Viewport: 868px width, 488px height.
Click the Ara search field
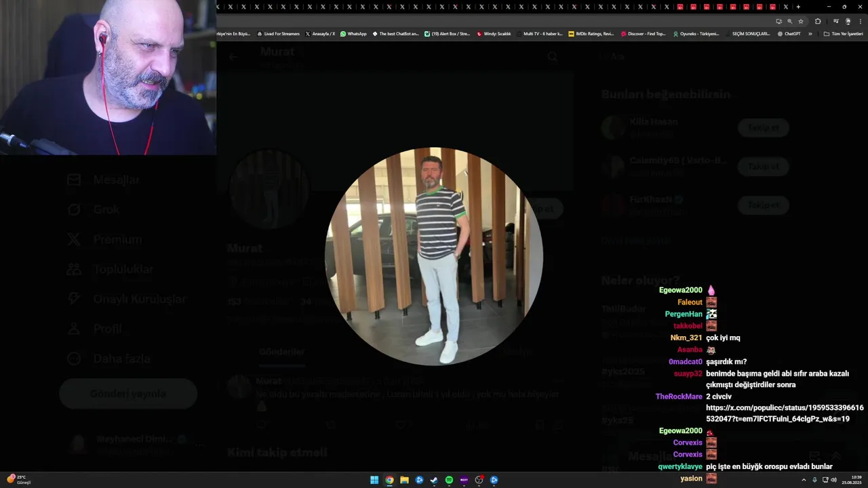(695, 57)
